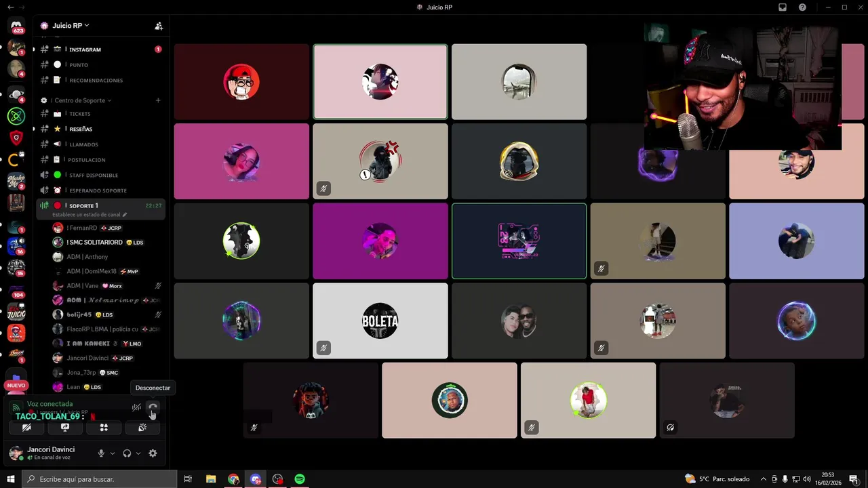The width and height of the screenshot is (868, 488).
Task: Select voice user FernanRD
Action: [x=107, y=228]
